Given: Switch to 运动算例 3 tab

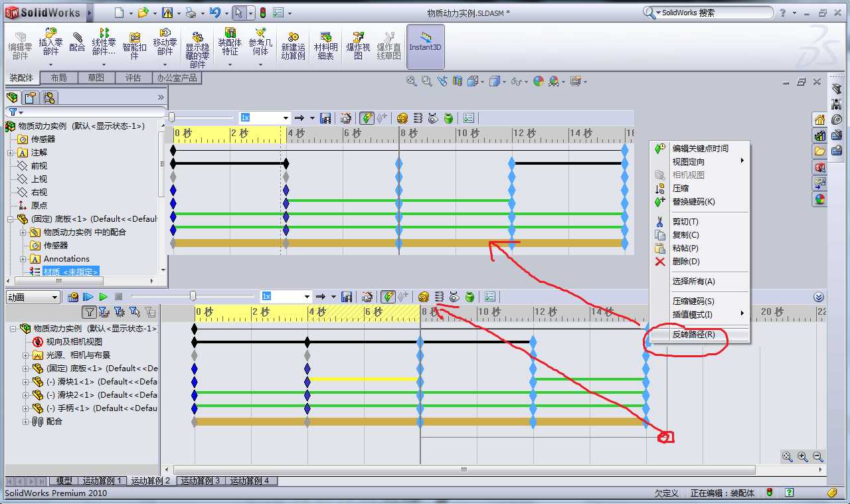Looking at the screenshot, I should (201, 481).
